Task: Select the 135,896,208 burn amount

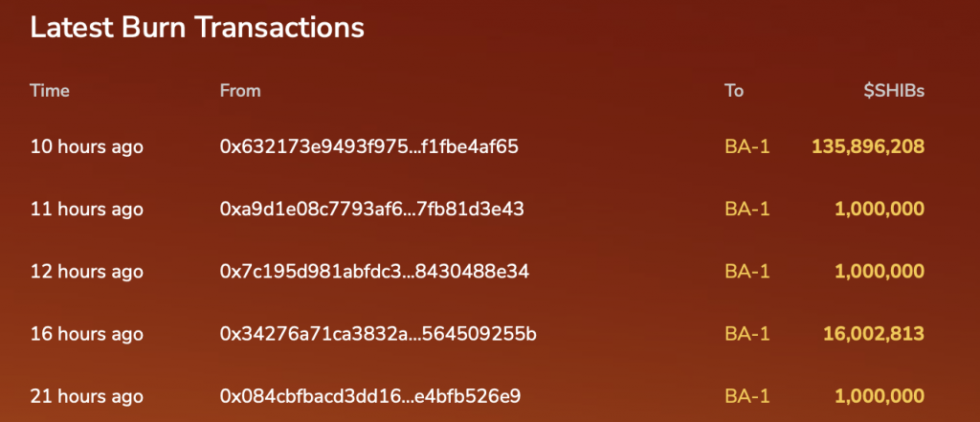Action: [x=867, y=147]
